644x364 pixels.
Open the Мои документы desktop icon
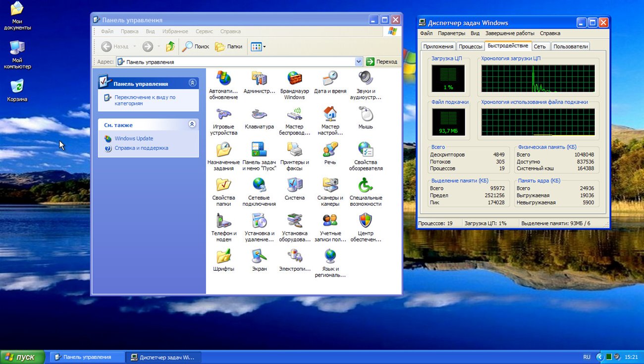17,15
